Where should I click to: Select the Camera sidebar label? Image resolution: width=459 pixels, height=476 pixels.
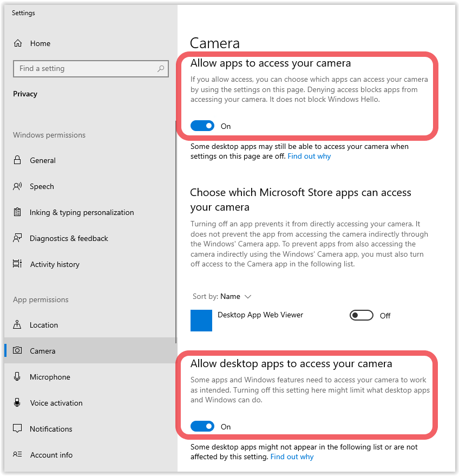[42, 351]
